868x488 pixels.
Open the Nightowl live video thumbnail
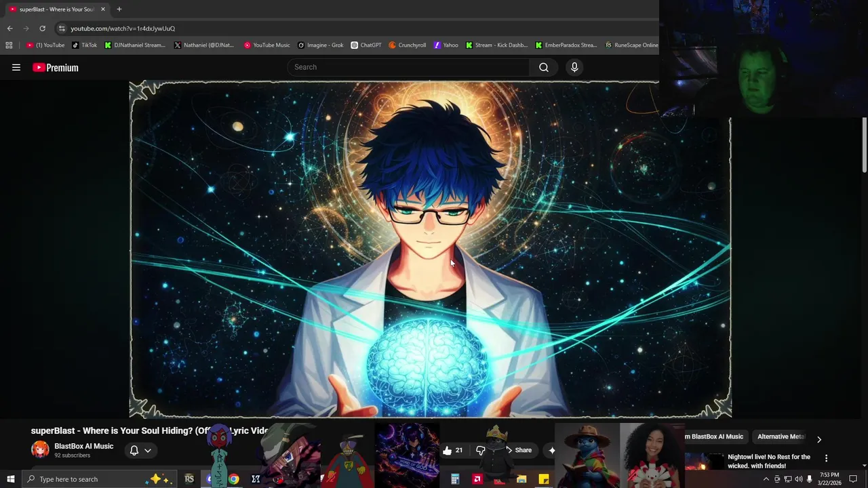704,461
